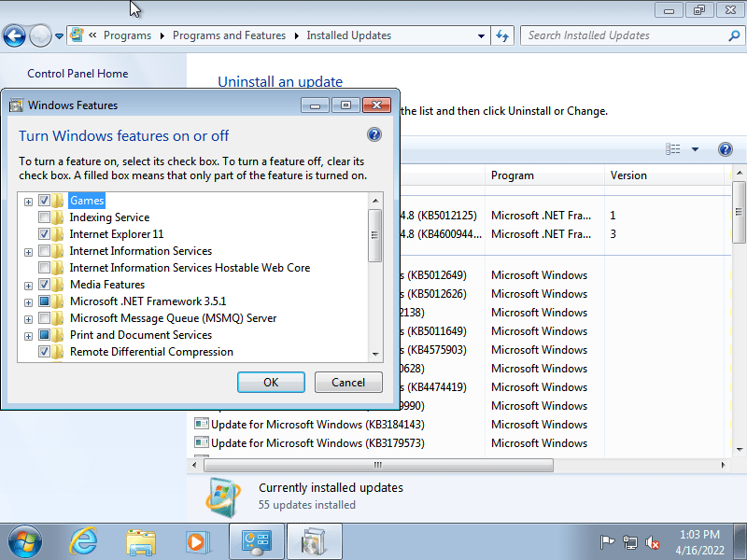Expand Microsoft .NET Framework 3.5.1 node
The image size is (747, 560).
point(28,302)
